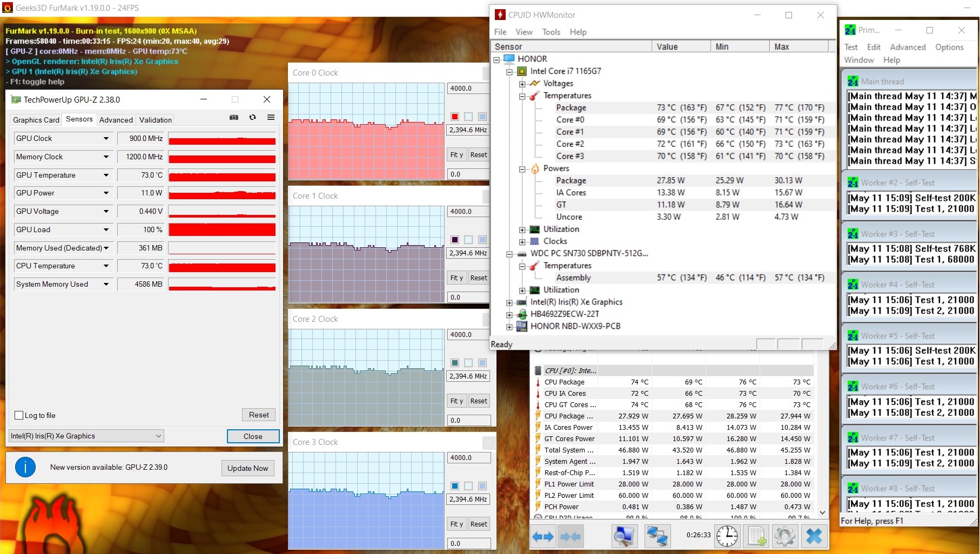Click the HWMonitor lightning app icon in title bar
Screen dimensions: 980x554
pyautogui.click(x=500, y=15)
